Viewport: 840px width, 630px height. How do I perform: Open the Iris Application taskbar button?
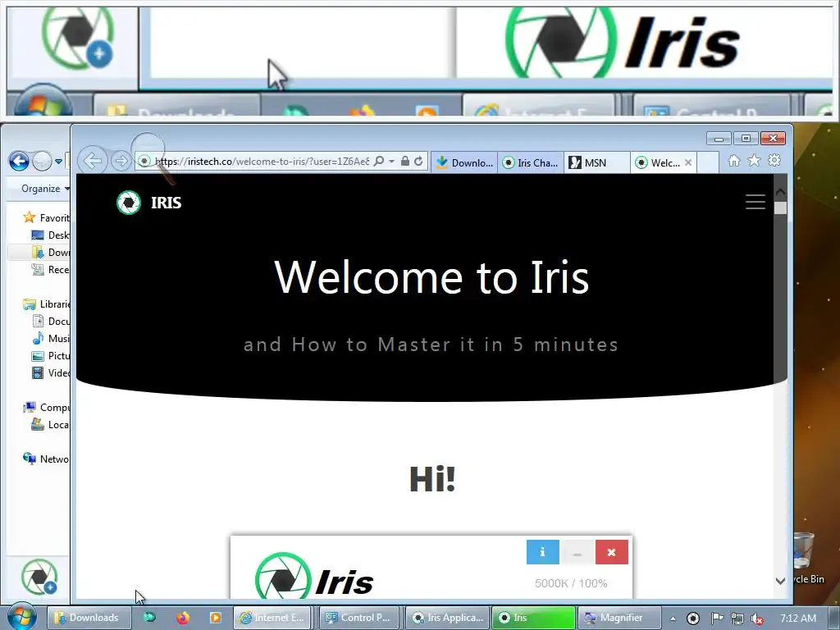click(x=448, y=618)
